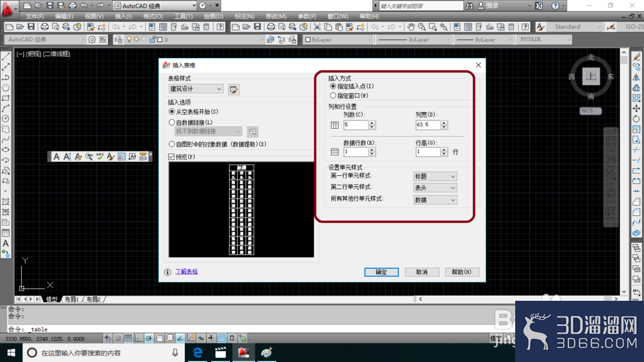644x362 pixels.
Task: Open Microsoft Edge from taskbar
Action: tap(198, 352)
